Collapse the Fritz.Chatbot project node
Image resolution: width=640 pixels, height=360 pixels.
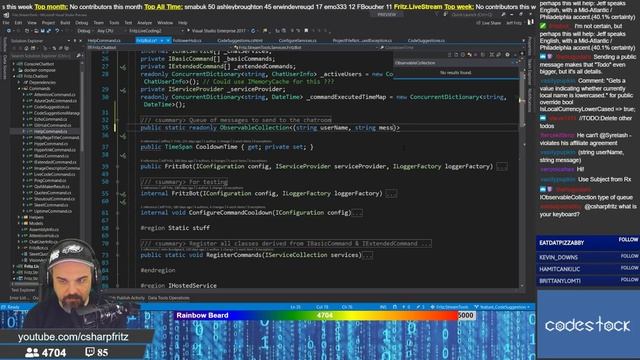[x=14, y=76]
